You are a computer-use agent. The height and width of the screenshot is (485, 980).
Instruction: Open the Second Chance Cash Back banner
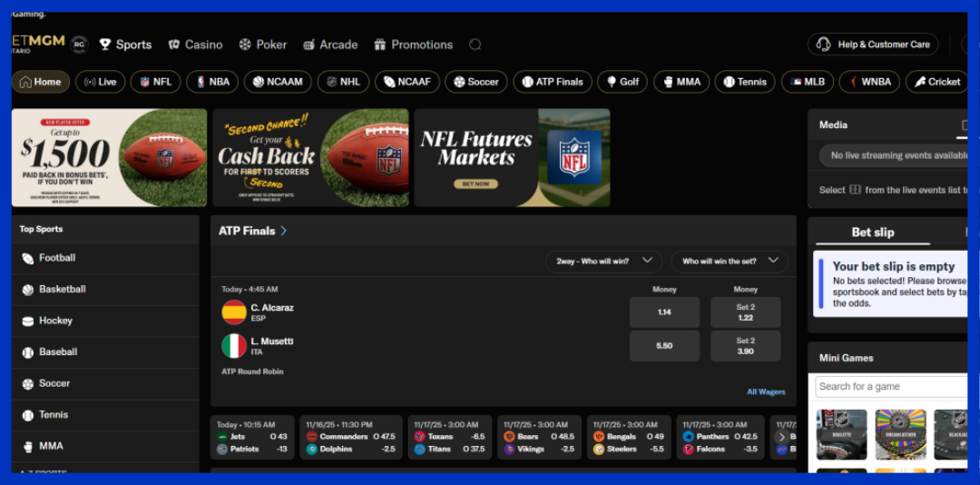(x=310, y=158)
